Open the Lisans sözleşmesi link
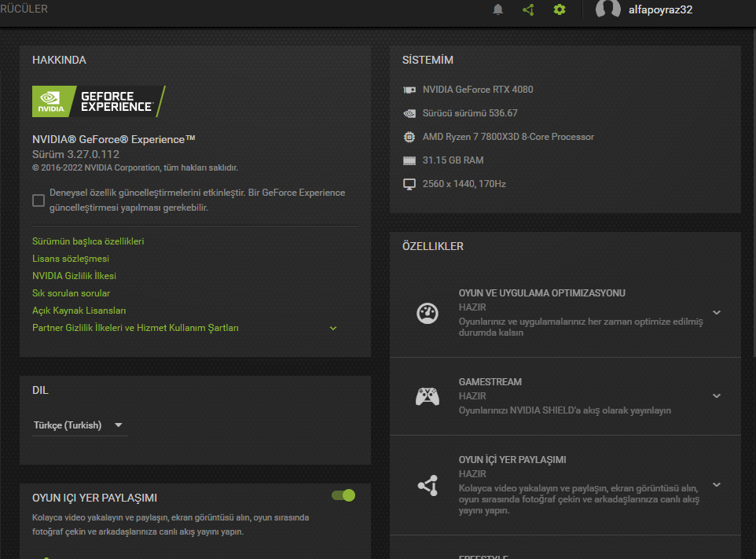Image resolution: width=756 pixels, height=559 pixels. (x=71, y=259)
